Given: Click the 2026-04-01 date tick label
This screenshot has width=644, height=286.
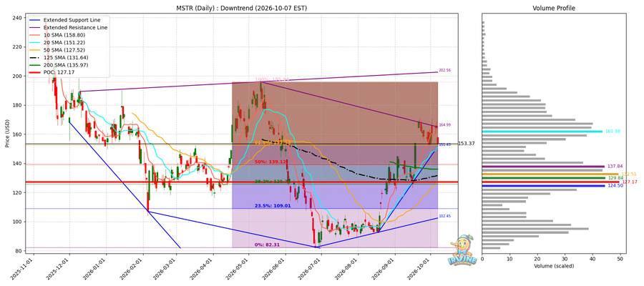Looking at the screenshot, I should (203, 269).
